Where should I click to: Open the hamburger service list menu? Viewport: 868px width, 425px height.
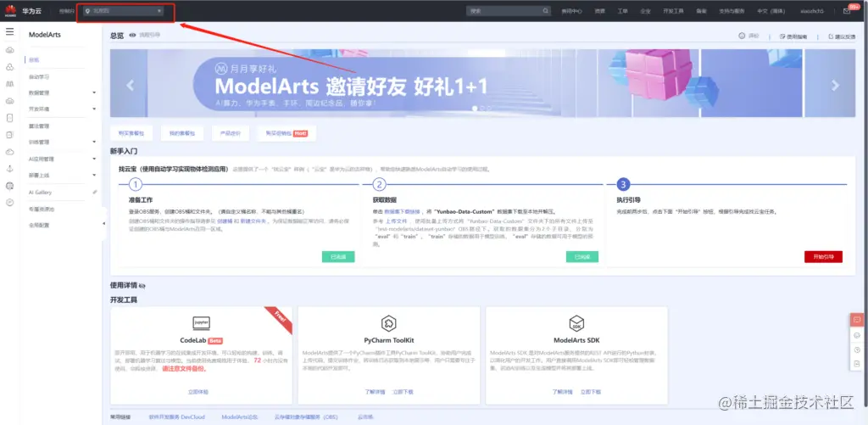[x=9, y=32]
